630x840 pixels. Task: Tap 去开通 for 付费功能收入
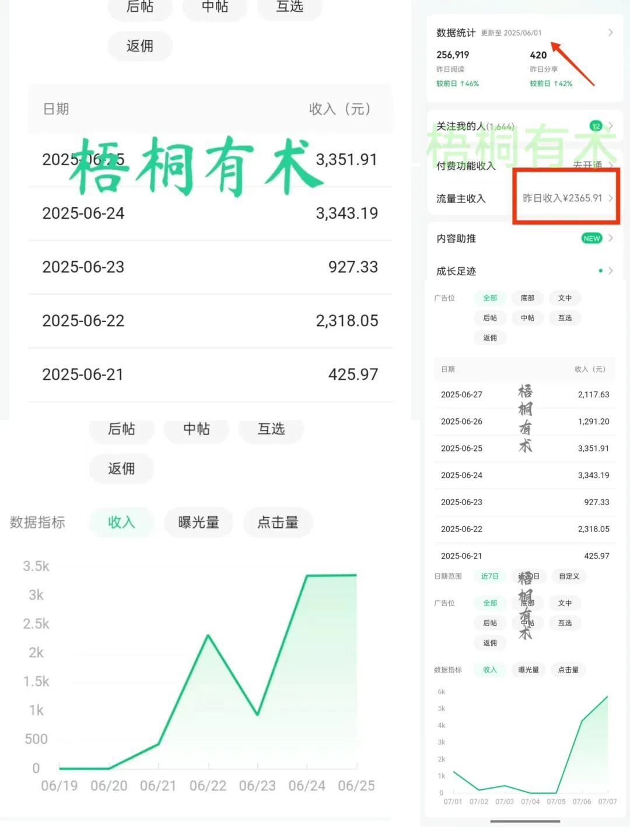point(586,165)
